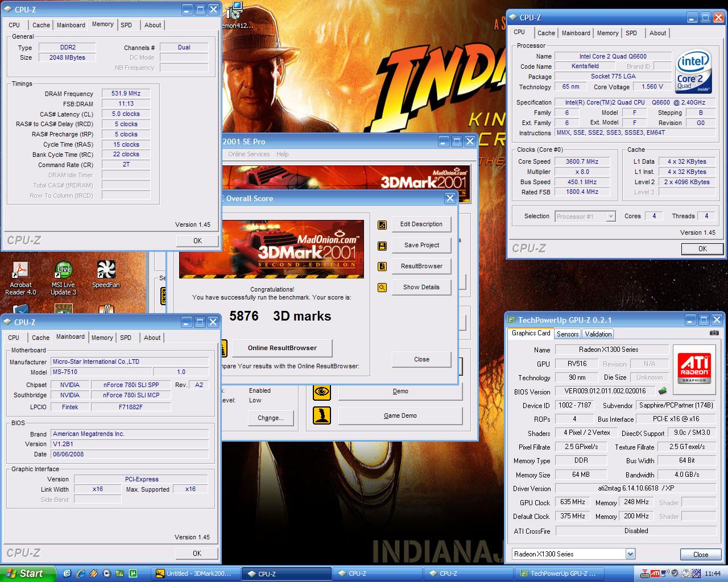This screenshot has height=582, width=728.
Task: Click the Show Details button
Action: tap(421, 288)
